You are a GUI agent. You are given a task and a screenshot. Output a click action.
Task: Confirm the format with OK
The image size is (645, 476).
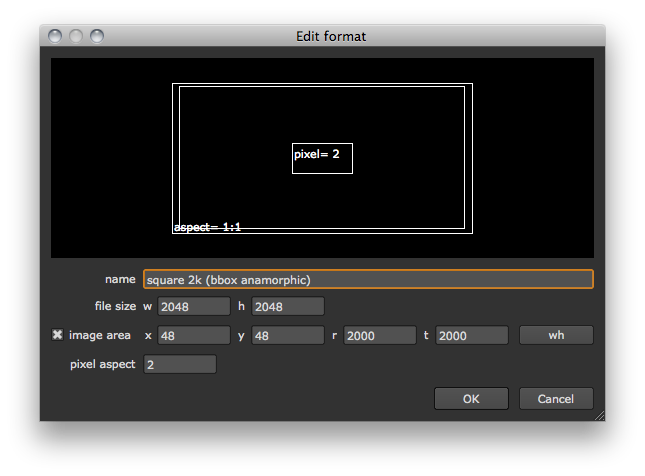tap(471, 399)
